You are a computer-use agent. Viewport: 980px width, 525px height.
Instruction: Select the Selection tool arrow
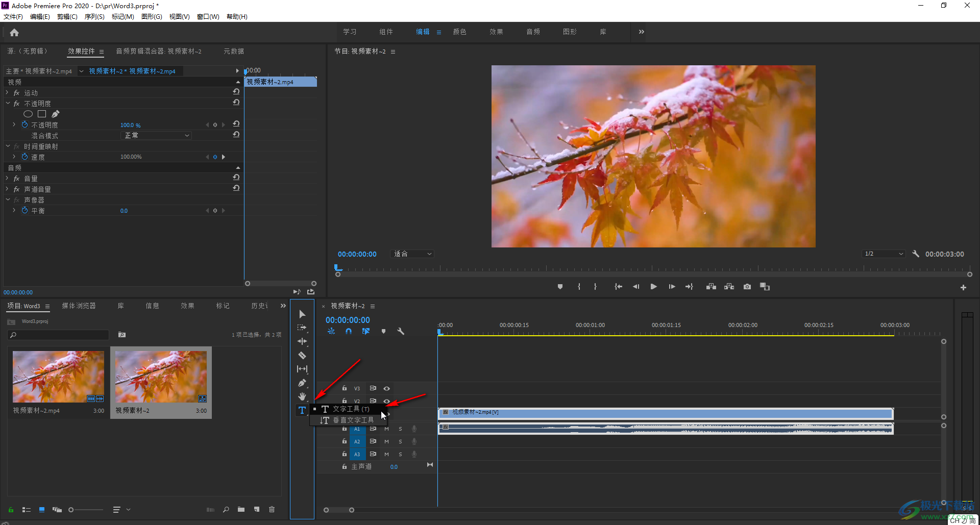pos(302,314)
